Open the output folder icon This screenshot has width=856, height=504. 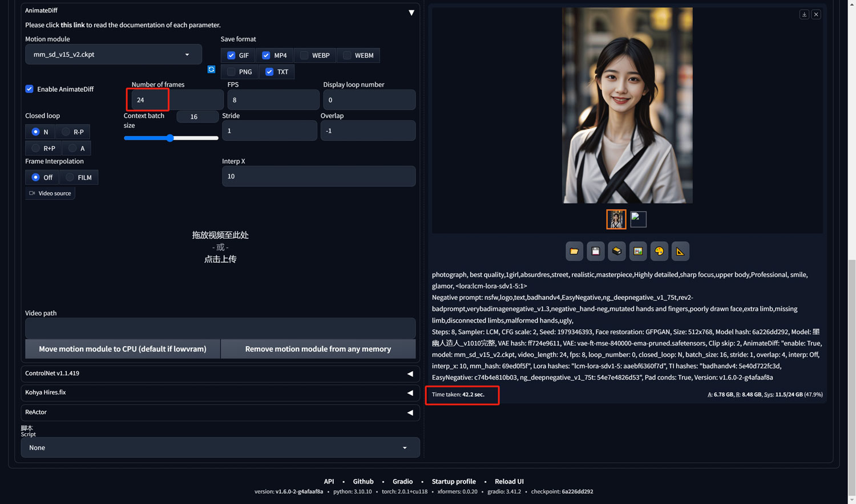[574, 251]
